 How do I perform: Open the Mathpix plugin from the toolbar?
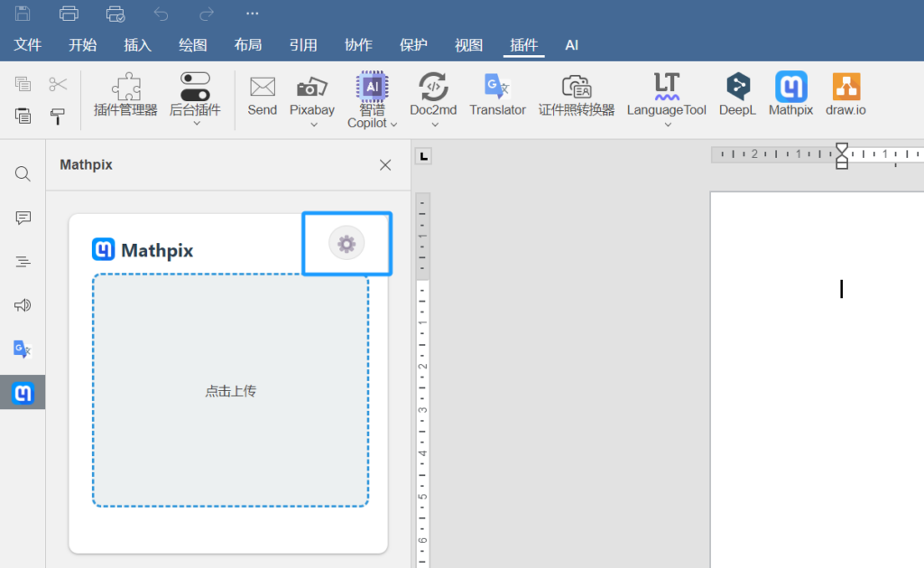(790, 93)
